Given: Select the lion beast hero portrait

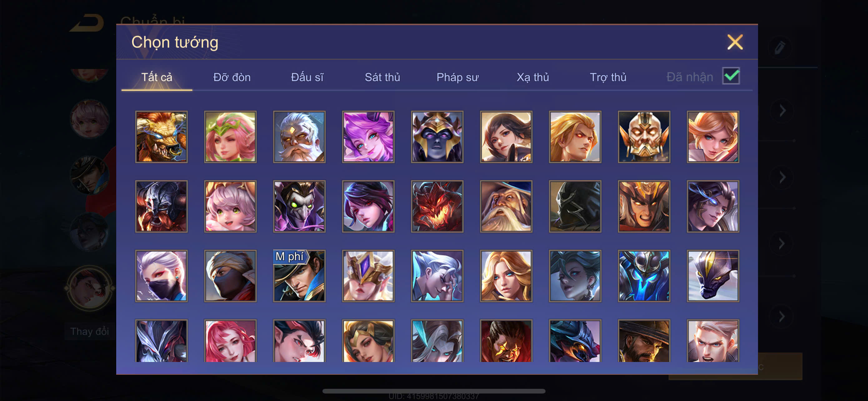Looking at the screenshot, I should (x=162, y=137).
